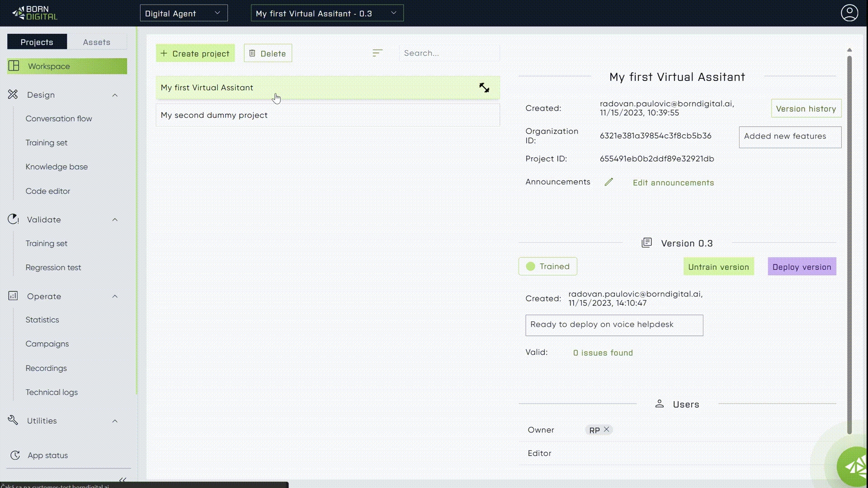The height and width of the screenshot is (488, 868).
Task: Open the Digital Agent dropdown
Action: (x=184, y=14)
